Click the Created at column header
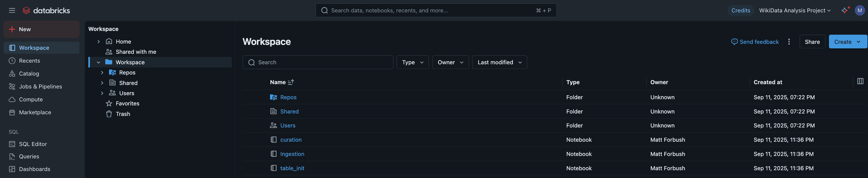This screenshot has width=868, height=178. [x=768, y=82]
